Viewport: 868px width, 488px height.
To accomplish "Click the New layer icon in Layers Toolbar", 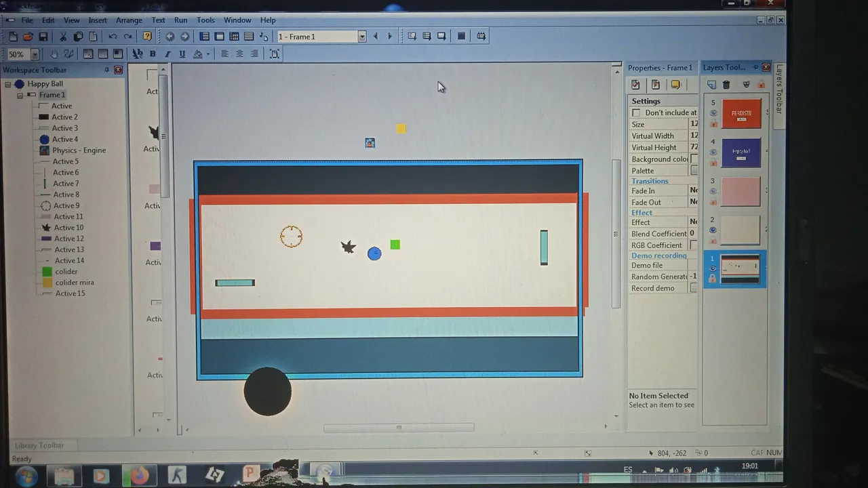I will coord(711,85).
